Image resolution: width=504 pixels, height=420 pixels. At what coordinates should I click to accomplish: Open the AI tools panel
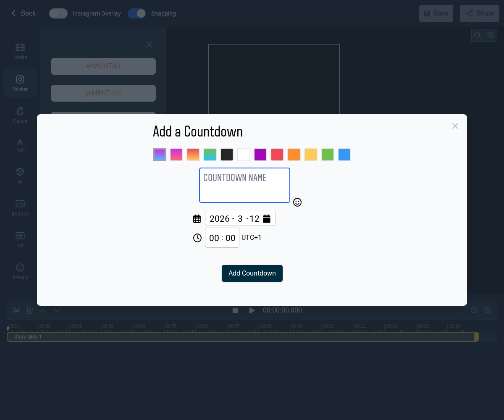pyautogui.click(x=20, y=176)
